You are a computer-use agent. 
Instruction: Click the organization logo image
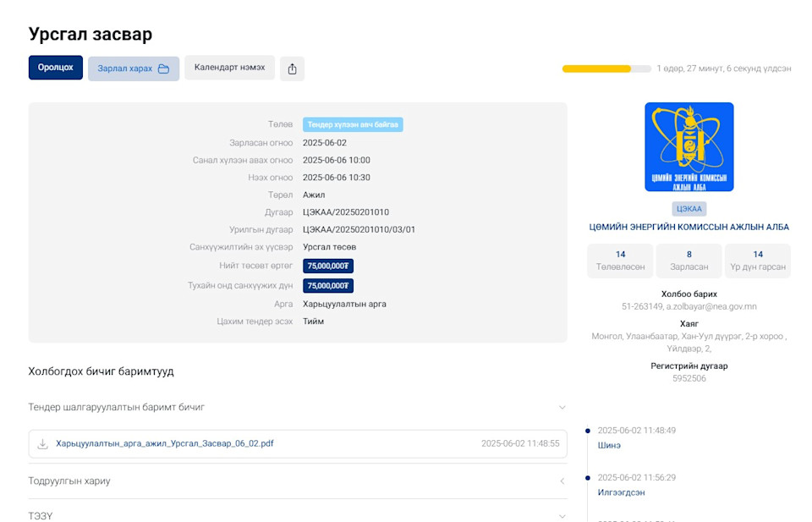[689, 146]
